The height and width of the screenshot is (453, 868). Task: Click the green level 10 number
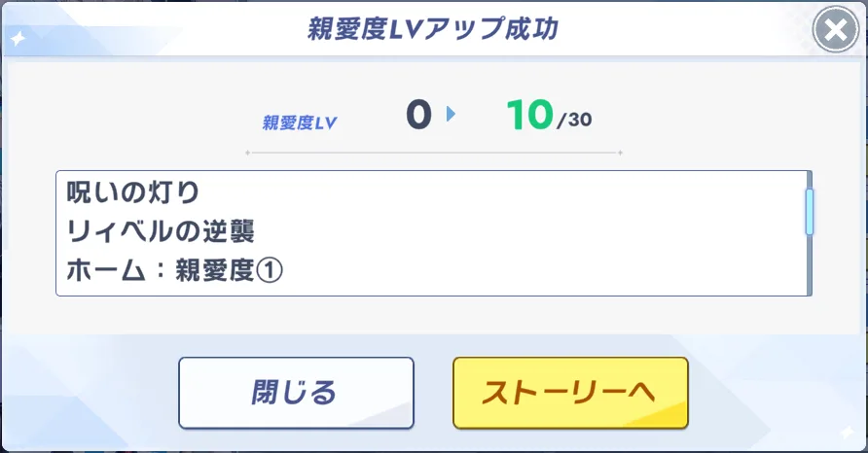tap(529, 116)
